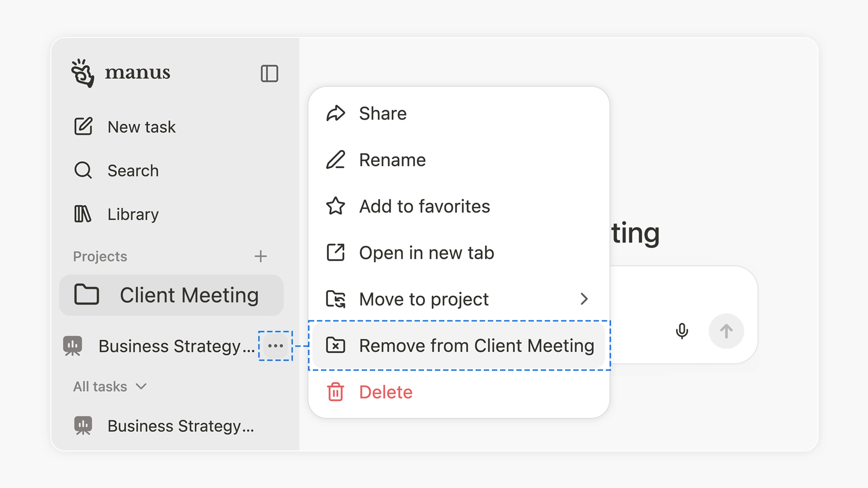Viewport: 868px width, 488px height.
Task: Select Rename in the context menu
Action: [392, 160]
